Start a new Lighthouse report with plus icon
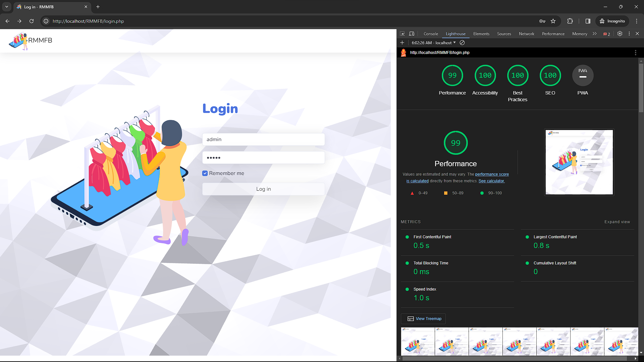Image resolution: width=644 pixels, height=362 pixels. 402,43
